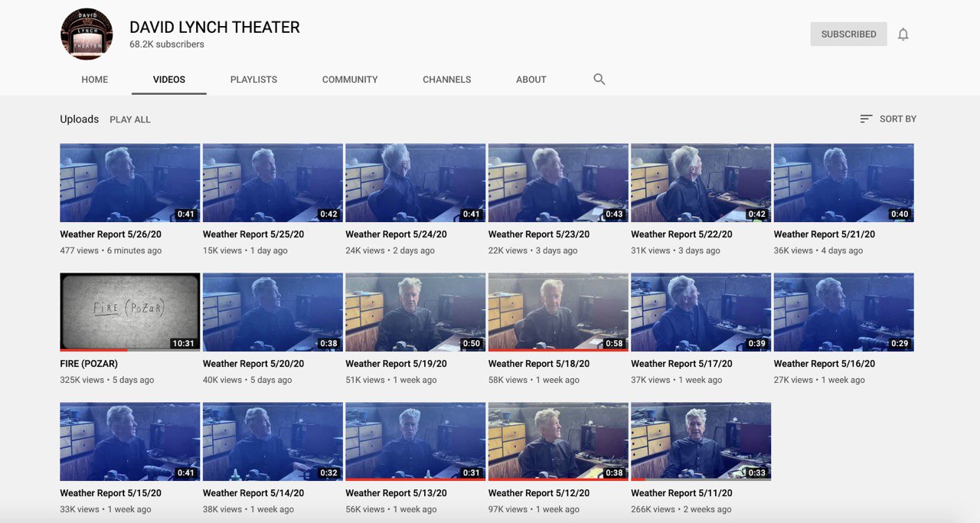This screenshot has width=980, height=523.
Task: Open Weather Report 5/23/20 thumbnail
Action: [x=558, y=183]
